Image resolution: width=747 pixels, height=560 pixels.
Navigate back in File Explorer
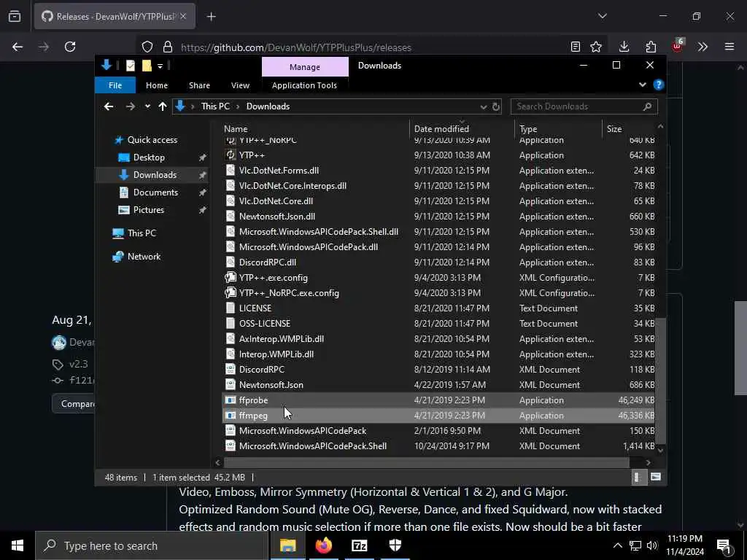pyautogui.click(x=109, y=106)
